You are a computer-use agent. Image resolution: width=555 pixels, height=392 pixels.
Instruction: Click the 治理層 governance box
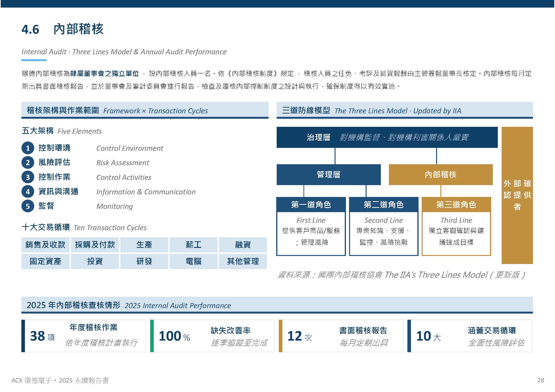387,137
